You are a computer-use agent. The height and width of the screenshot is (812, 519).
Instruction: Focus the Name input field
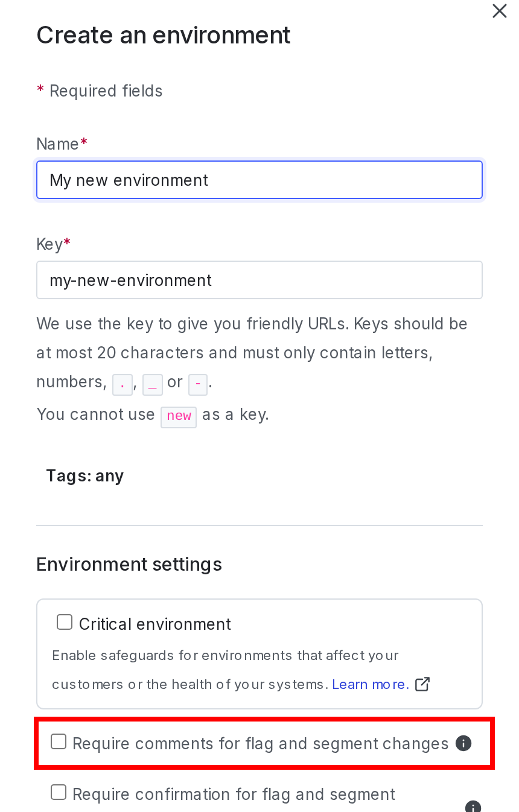click(x=259, y=180)
